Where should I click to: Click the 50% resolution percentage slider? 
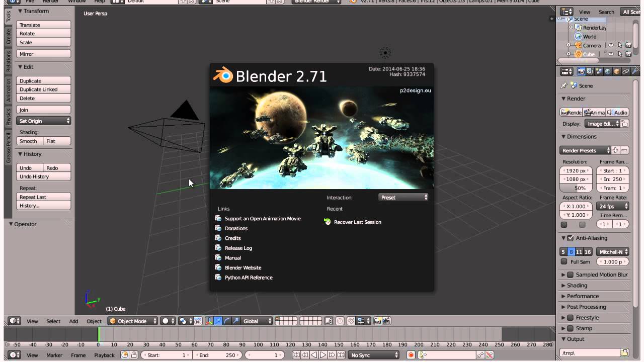tap(576, 188)
